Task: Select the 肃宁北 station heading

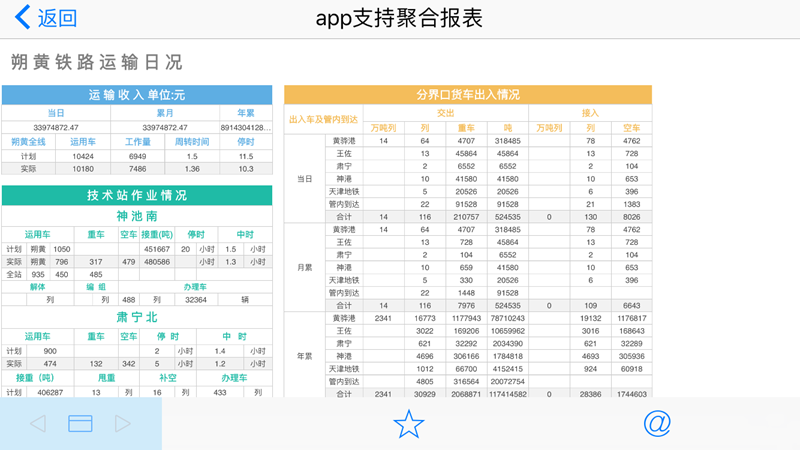Action: (137, 317)
